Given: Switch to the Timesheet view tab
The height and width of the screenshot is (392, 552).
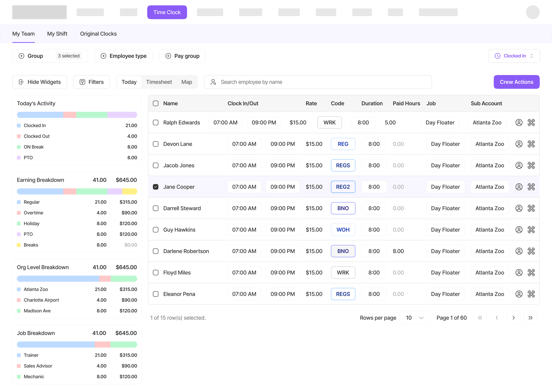Looking at the screenshot, I should click(x=159, y=82).
